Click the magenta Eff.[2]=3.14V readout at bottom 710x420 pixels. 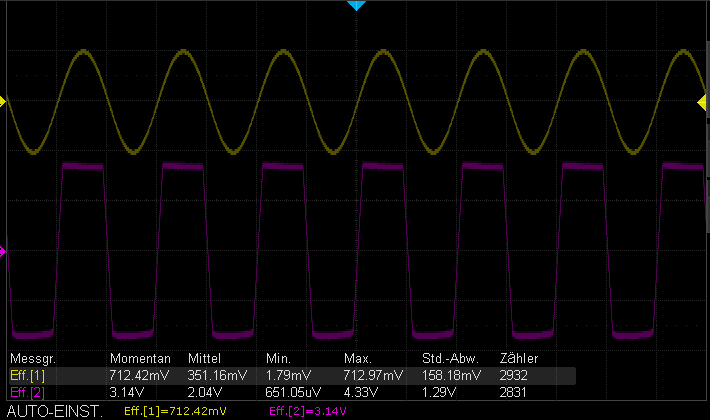(x=308, y=411)
